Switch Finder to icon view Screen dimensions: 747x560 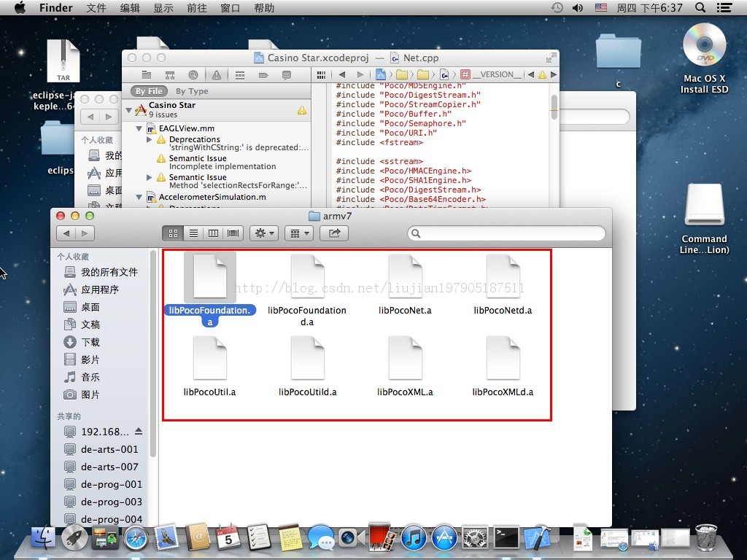tap(173, 233)
